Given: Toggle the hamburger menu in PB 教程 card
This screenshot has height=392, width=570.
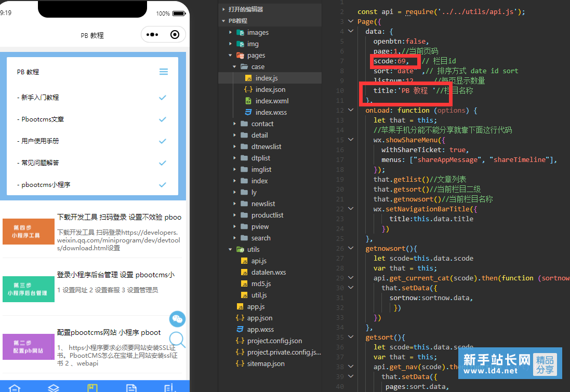Looking at the screenshot, I should point(164,72).
